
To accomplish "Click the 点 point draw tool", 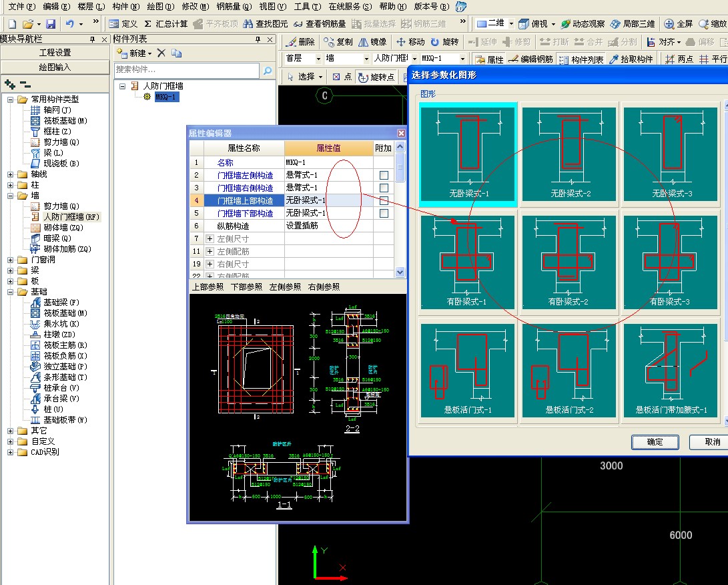I will coord(342,77).
